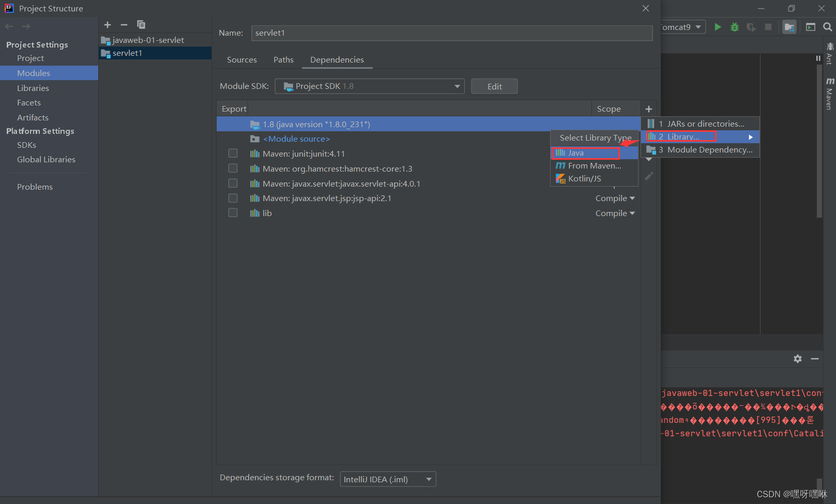Viewport: 836px width, 504px height.
Task: Click the stop square icon in the IDE toolbar
Action: tap(768, 27)
